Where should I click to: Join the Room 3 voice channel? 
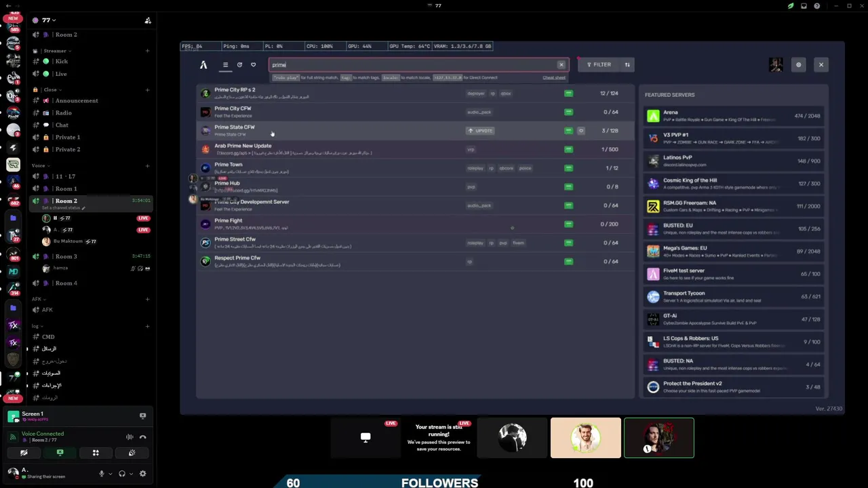[91, 257]
